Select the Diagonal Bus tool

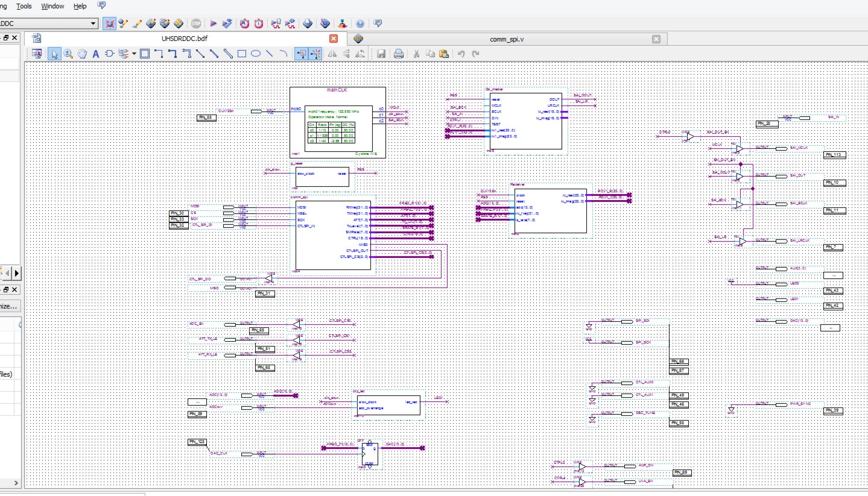click(x=214, y=54)
